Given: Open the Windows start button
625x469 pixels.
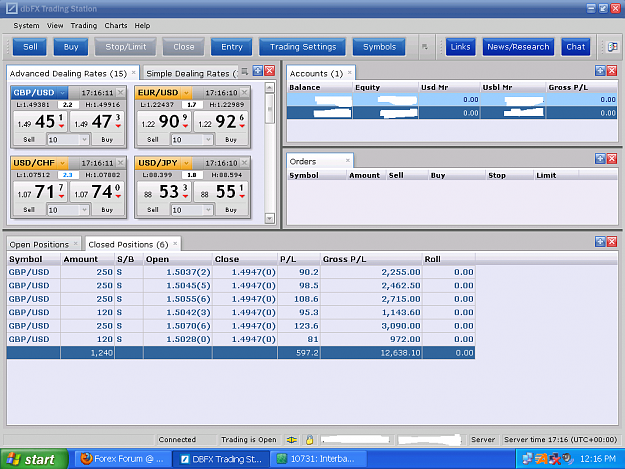Looking at the screenshot, I should coord(34,459).
